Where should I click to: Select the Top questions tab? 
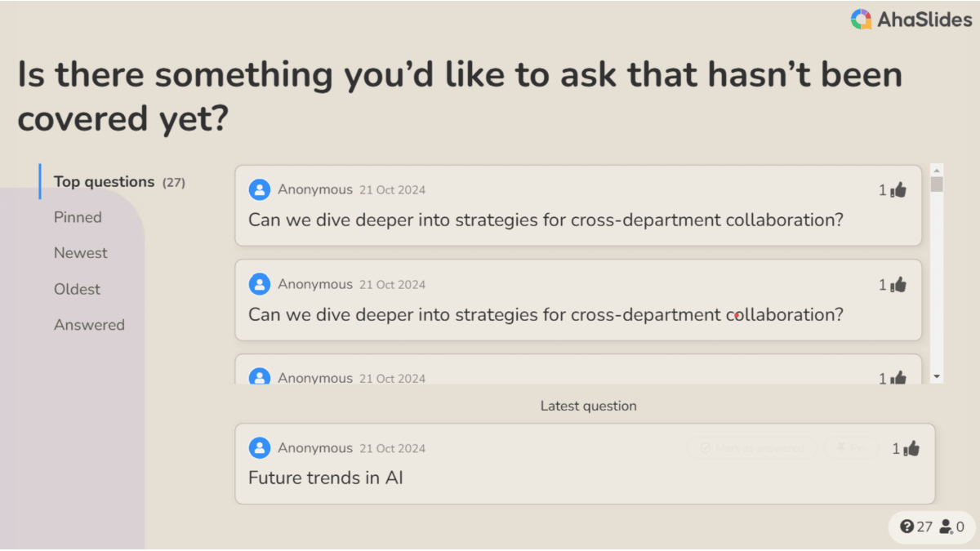coord(119,182)
